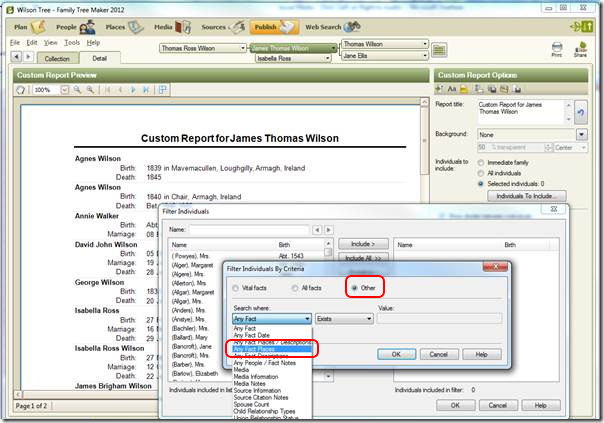Viewport: 604px width, 423px height.
Task: Choose the All individuals radio option
Action: 480,171
